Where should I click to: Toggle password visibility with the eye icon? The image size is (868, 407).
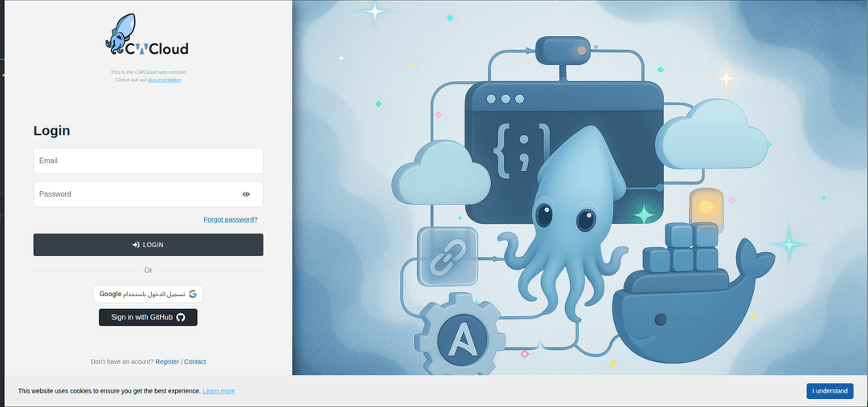[246, 194]
